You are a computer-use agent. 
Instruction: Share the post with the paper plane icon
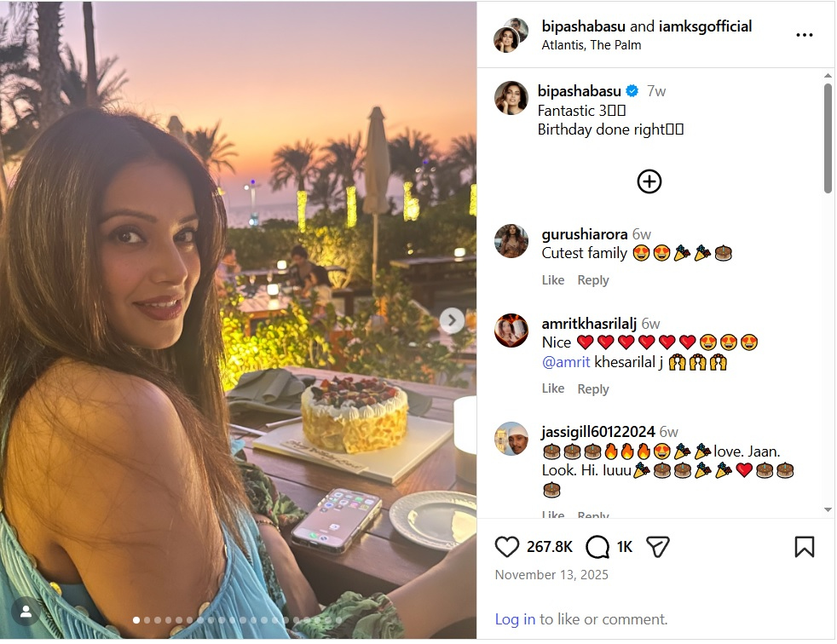657,546
